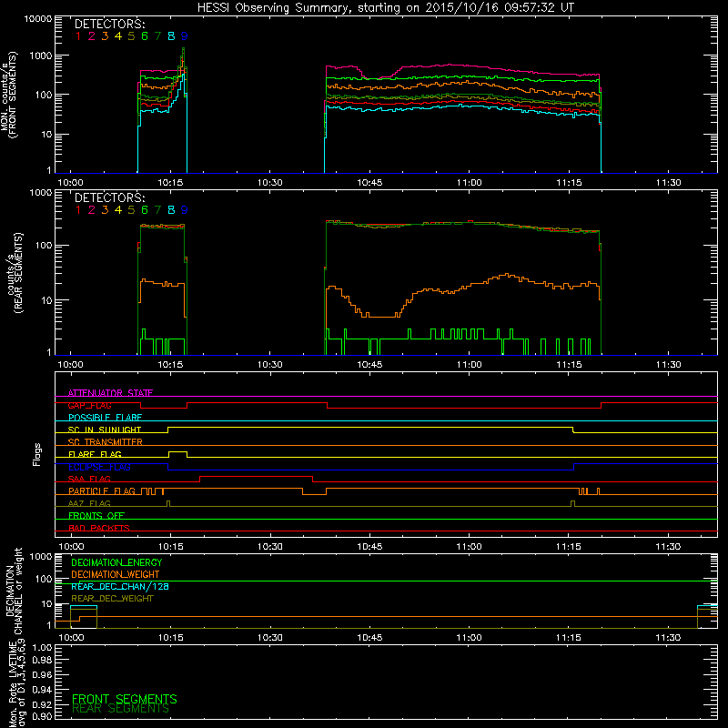728x728 pixels.
Task: Click detector 4 in front segments legend
Action: (118, 36)
